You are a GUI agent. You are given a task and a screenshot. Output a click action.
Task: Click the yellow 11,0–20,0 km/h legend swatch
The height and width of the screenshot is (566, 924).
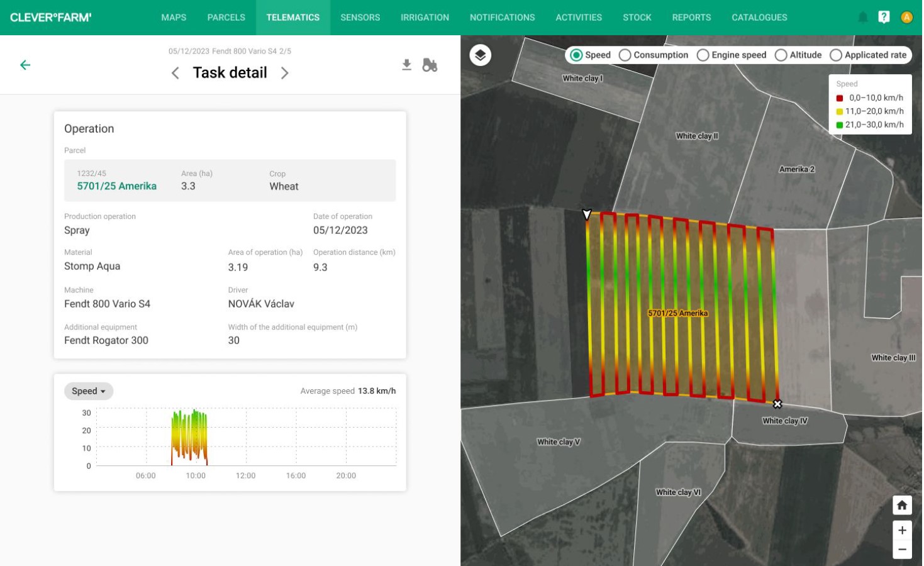tap(840, 111)
